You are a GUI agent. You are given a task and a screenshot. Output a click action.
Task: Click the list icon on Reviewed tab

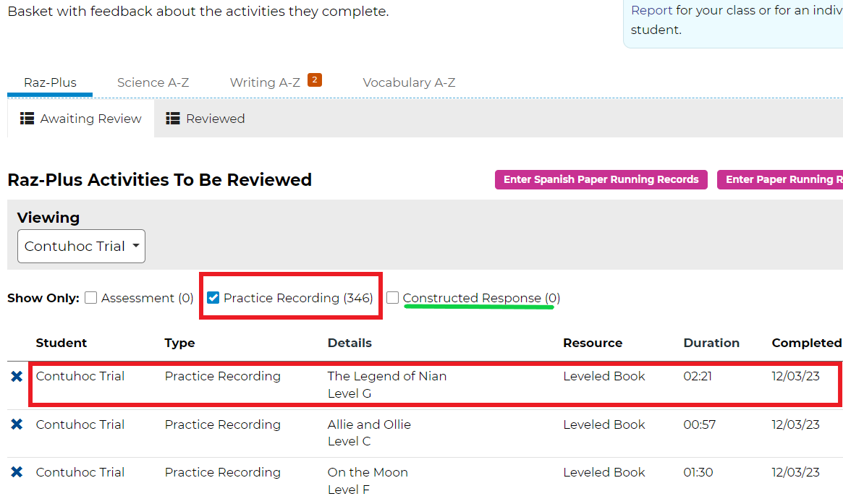pyautogui.click(x=173, y=119)
